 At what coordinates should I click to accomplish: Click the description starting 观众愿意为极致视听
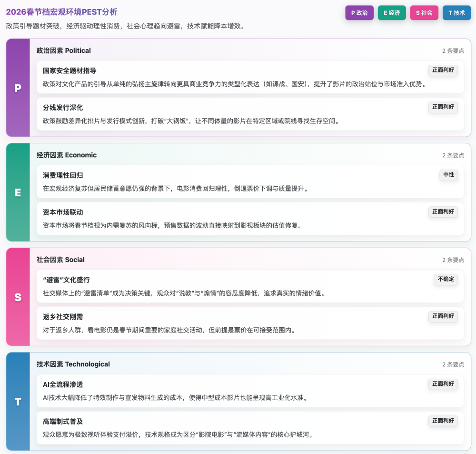point(179,435)
